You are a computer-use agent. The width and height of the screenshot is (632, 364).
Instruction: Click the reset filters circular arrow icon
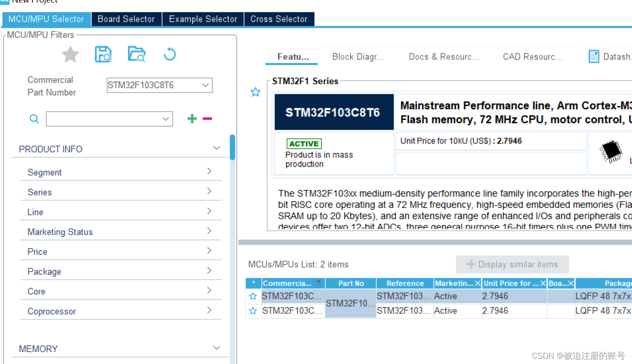click(x=170, y=54)
